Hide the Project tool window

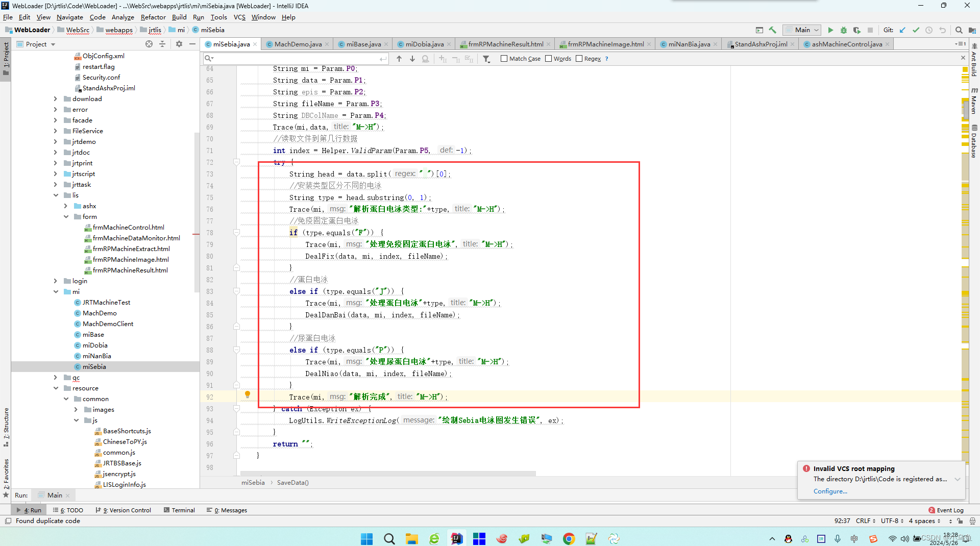click(192, 44)
